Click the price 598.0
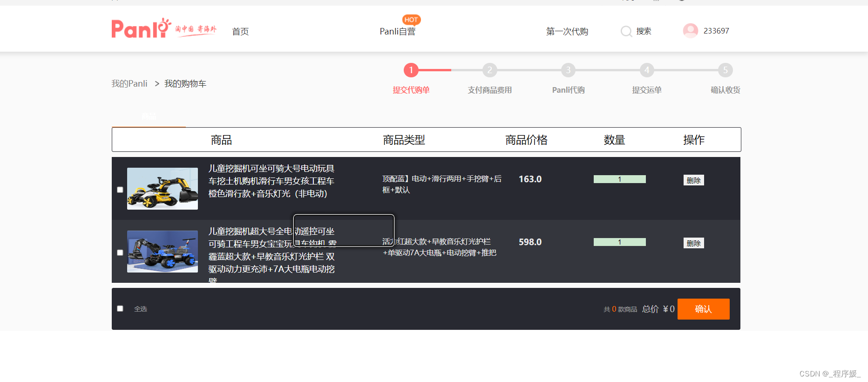The width and height of the screenshot is (868, 382). pos(530,242)
